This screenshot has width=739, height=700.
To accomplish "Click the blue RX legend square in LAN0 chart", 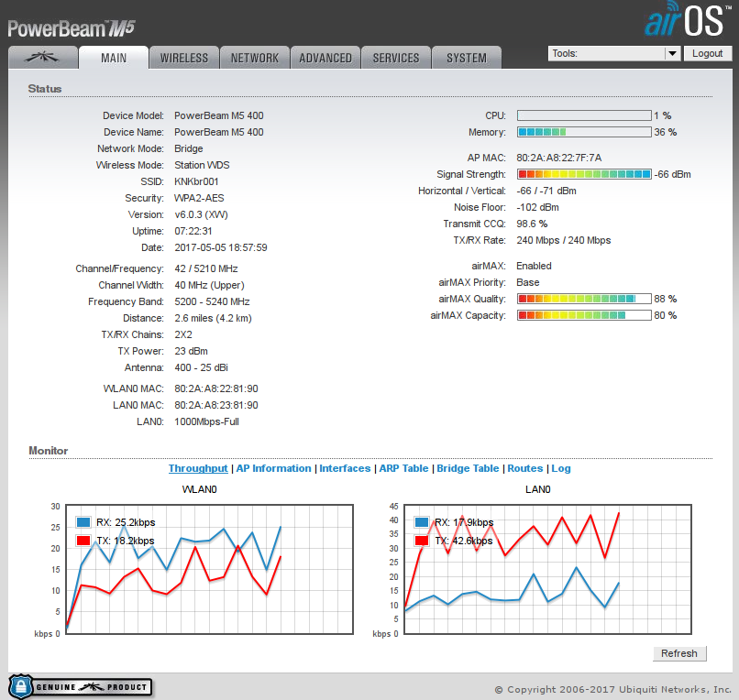I will [x=422, y=522].
